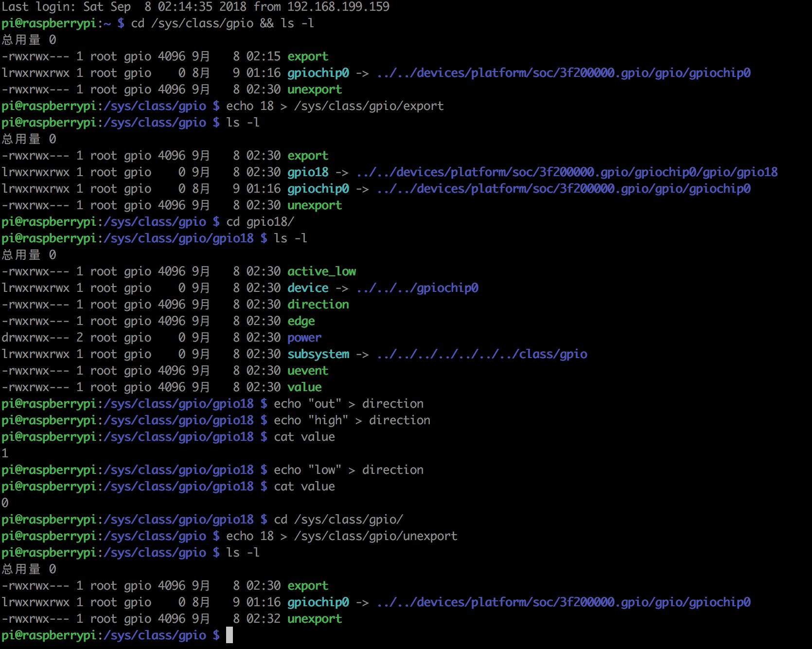812x649 pixels.
Task: Click the terminal cursor at last prompt
Action: click(229, 635)
